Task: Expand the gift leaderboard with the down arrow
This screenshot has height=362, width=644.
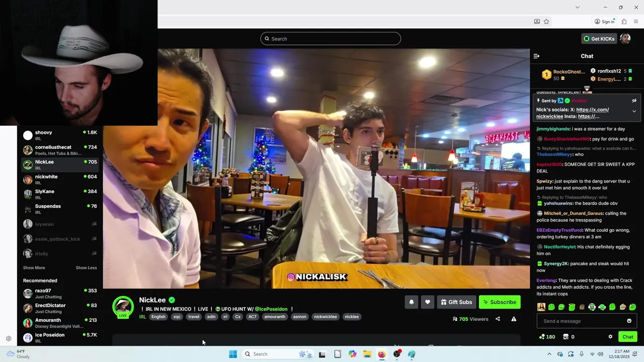Action: pos(587,88)
